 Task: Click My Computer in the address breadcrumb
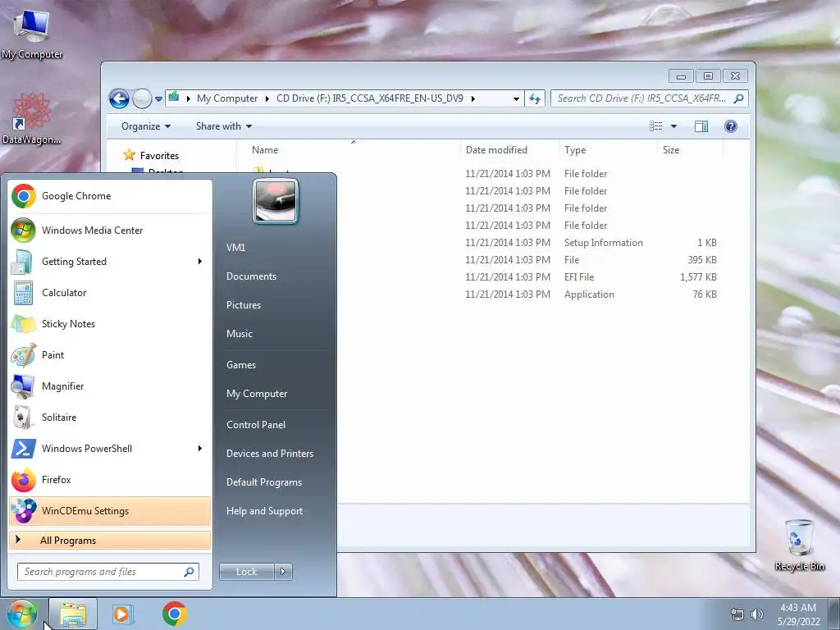pyautogui.click(x=227, y=98)
